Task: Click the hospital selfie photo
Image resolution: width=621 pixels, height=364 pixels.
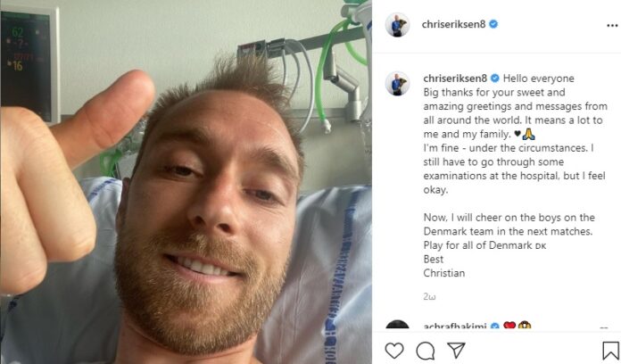Action: pos(186,182)
